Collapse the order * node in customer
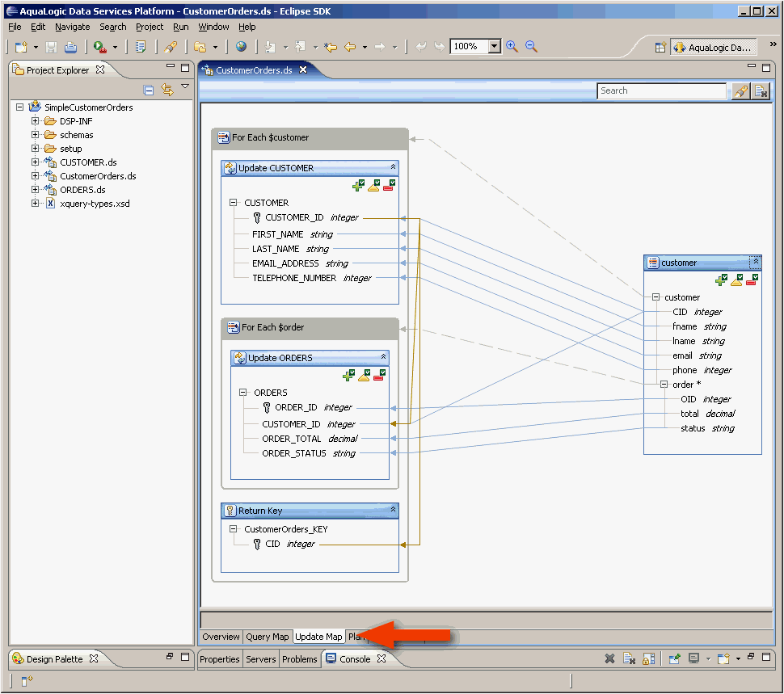 tap(664, 385)
